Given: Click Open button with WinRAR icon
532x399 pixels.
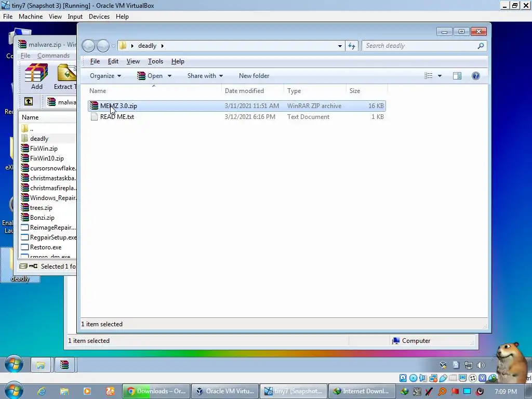Looking at the screenshot, I should click(x=150, y=76).
